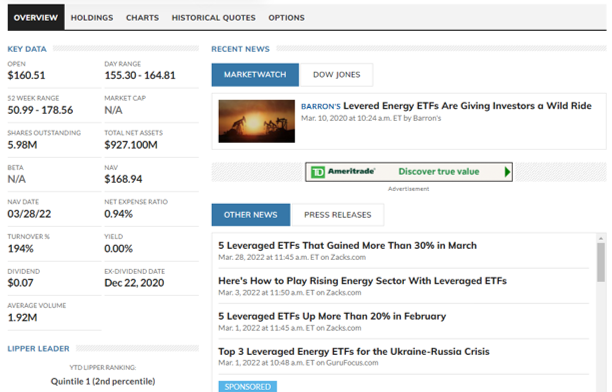Click the Yield value 0.00%
Image resolution: width=612 pixels, height=392 pixels.
click(118, 249)
